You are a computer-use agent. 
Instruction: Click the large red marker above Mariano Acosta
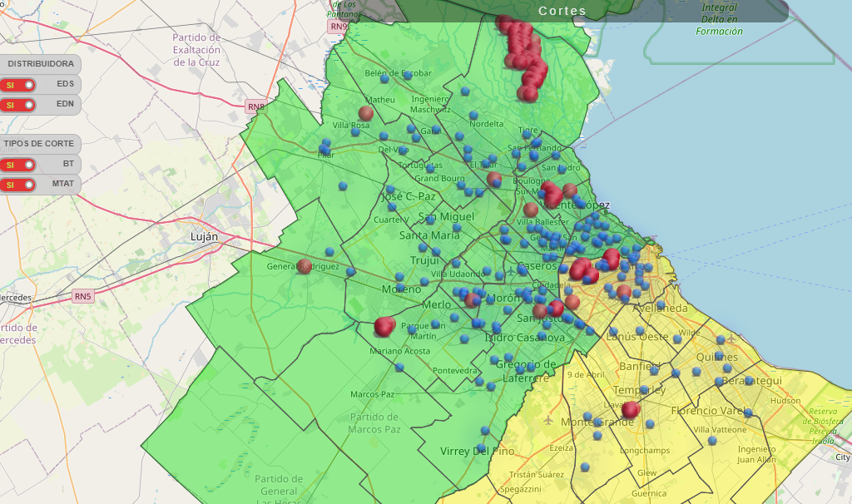point(384,326)
